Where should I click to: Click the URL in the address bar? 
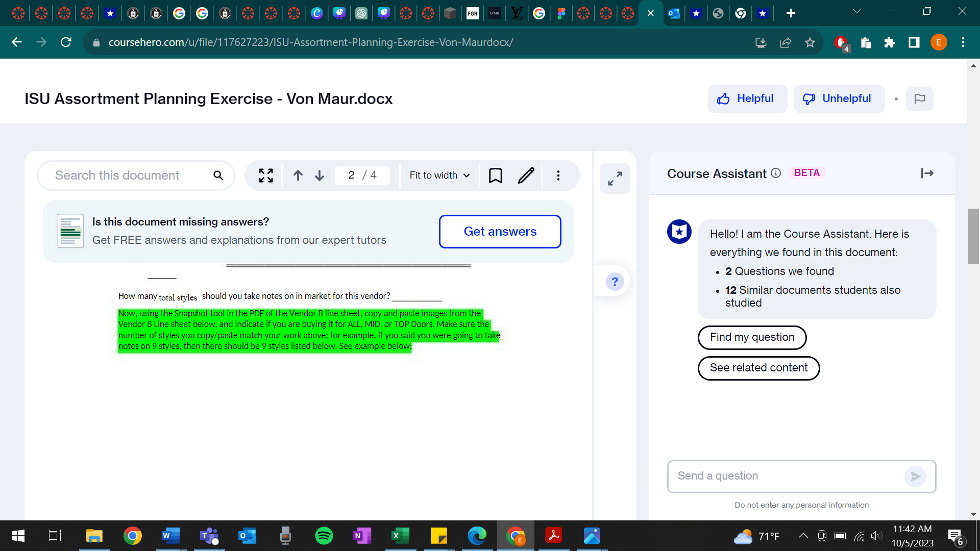point(311,42)
